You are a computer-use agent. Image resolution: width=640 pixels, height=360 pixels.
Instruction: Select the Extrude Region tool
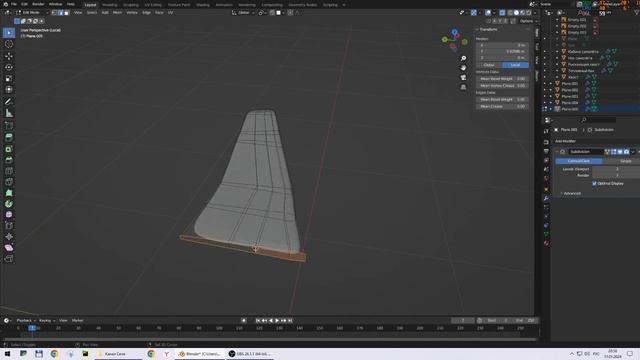9,138
